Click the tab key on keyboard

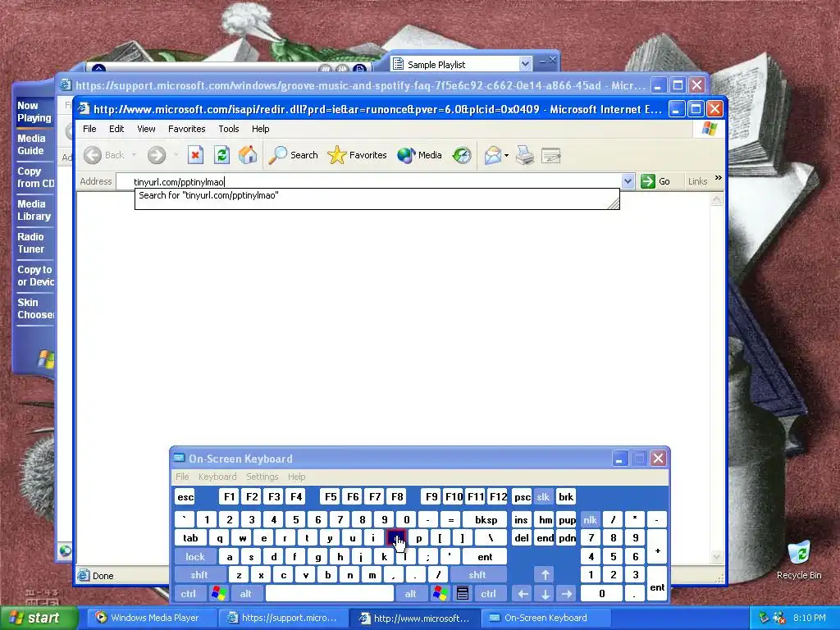pos(190,538)
